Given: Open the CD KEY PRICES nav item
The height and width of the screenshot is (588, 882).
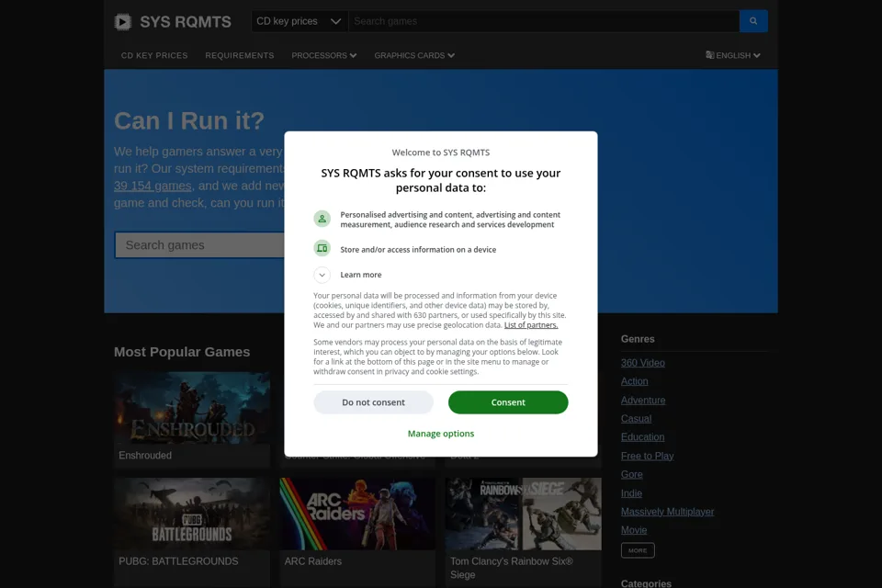Looking at the screenshot, I should tap(154, 55).
